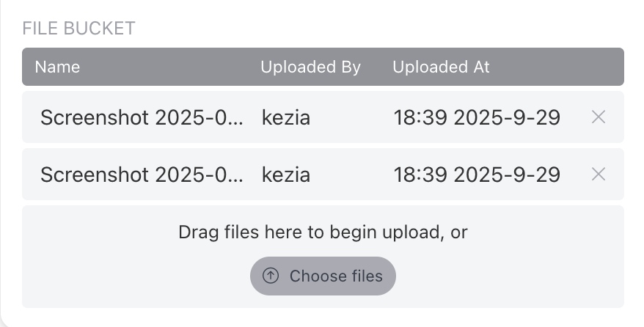The width and height of the screenshot is (644, 327).
Task: Delete the bottom Screenshot file using X
Action: click(598, 174)
